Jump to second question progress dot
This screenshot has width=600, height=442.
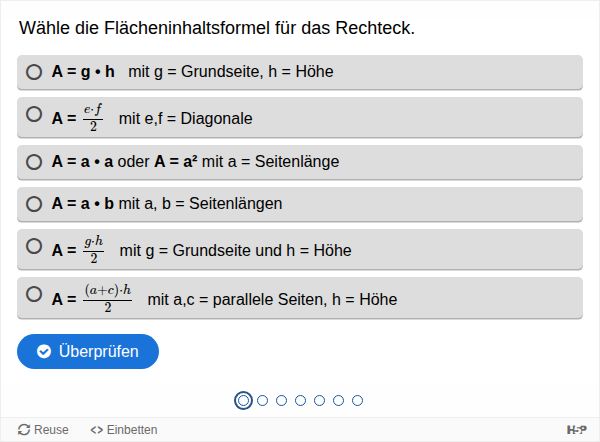pos(262,400)
